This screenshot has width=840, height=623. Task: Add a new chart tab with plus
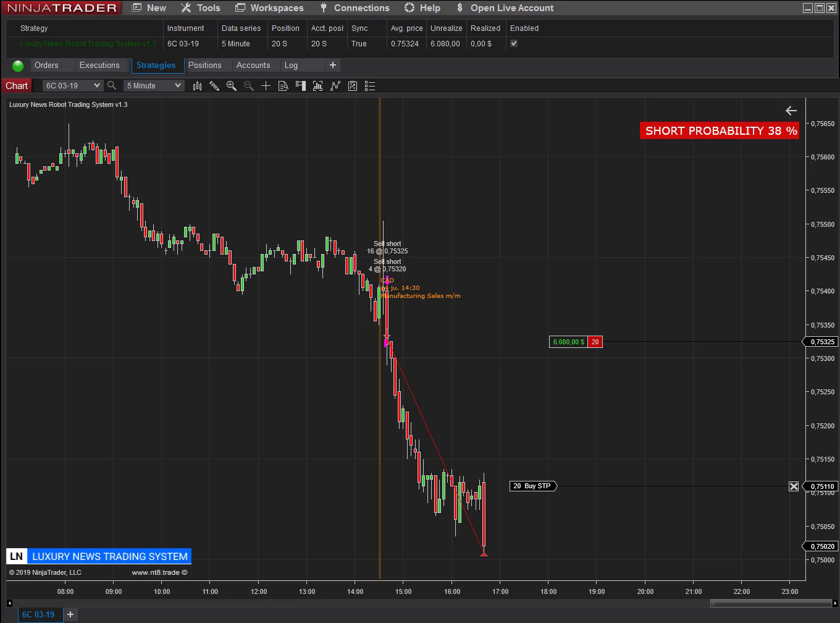pyautogui.click(x=70, y=614)
